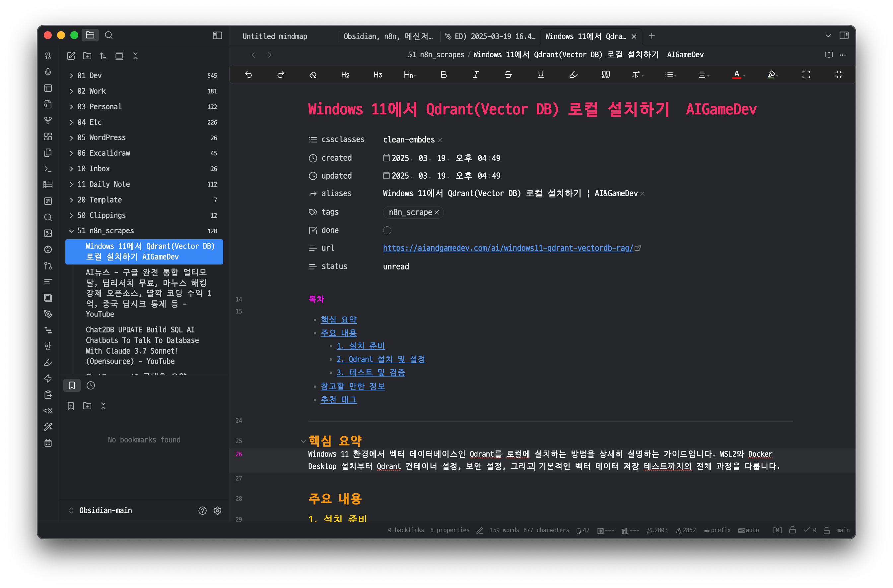Click the red font color button
Viewport: 893px width, 588px height.
736,75
